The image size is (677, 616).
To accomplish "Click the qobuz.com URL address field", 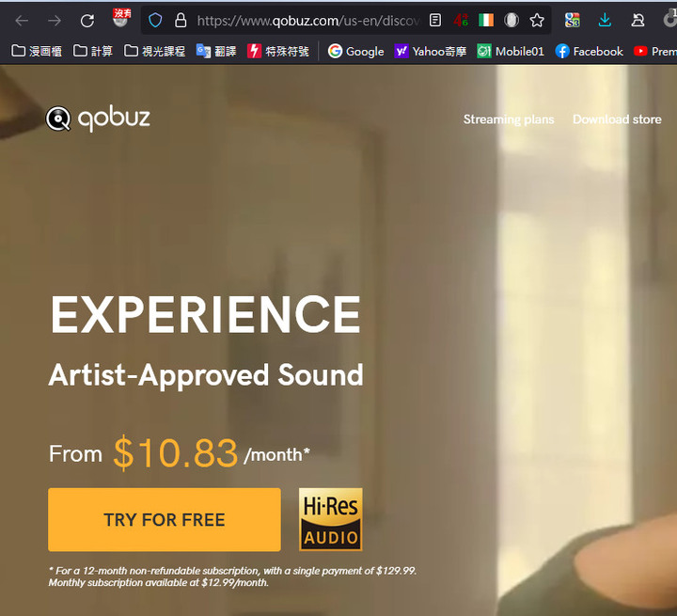I will pos(307,21).
